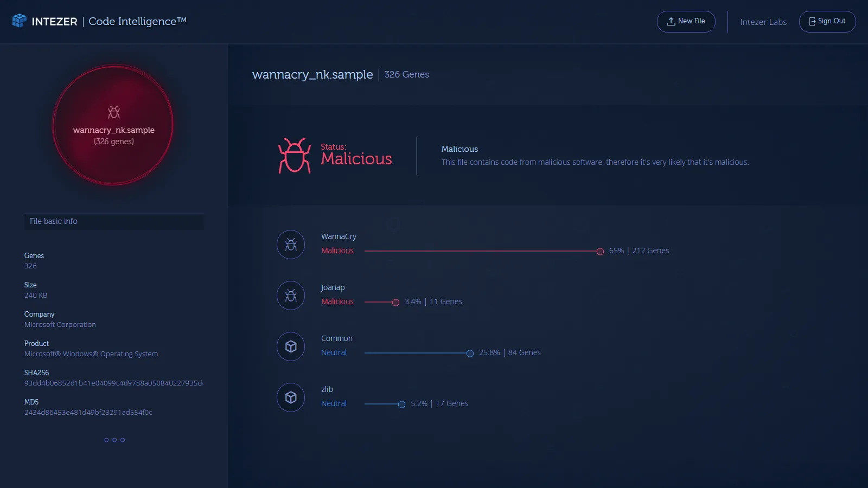The image size is (868, 488).
Task: Click the wannacry_nk.sample label in the red circle
Action: click(x=114, y=130)
